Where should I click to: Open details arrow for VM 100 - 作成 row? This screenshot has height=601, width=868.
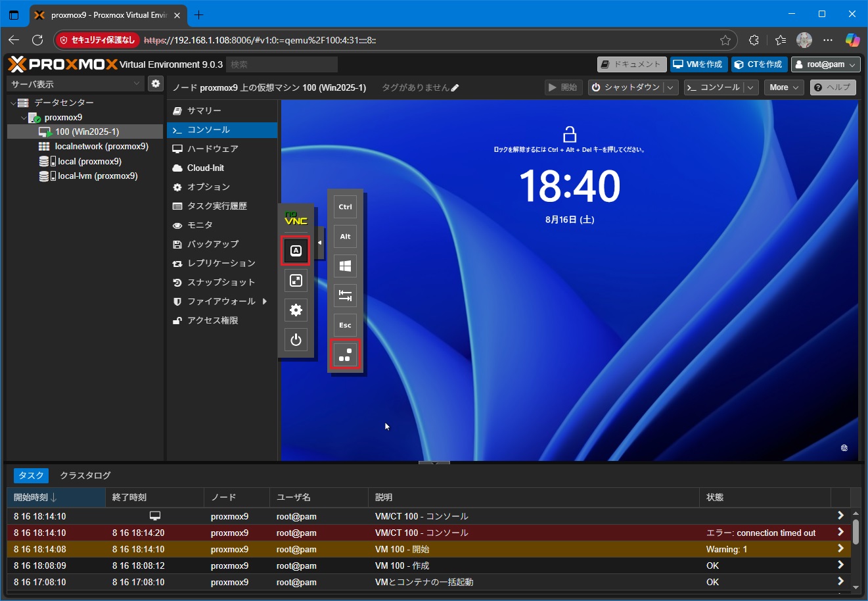pyautogui.click(x=840, y=565)
